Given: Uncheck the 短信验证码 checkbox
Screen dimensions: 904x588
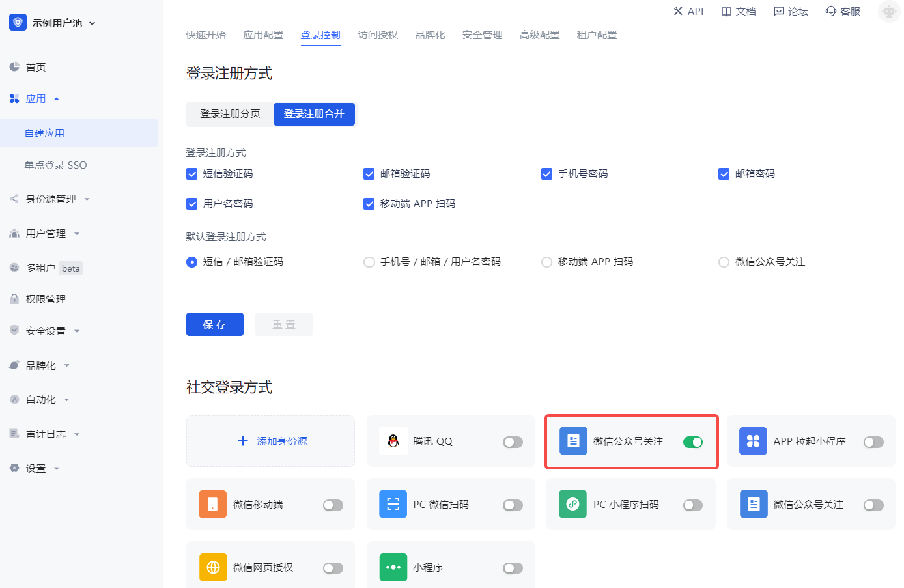Looking at the screenshot, I should tap(192, 174).
